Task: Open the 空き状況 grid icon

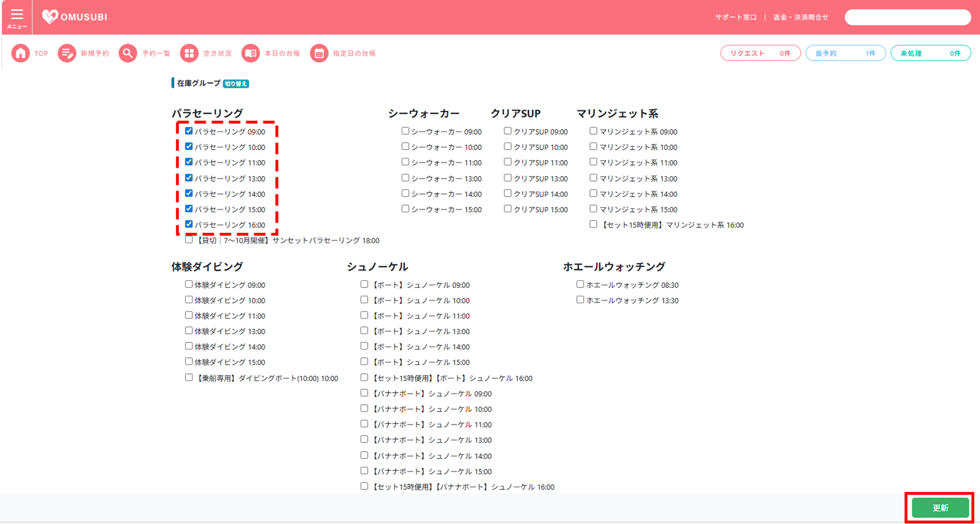Action: (189, 53)
